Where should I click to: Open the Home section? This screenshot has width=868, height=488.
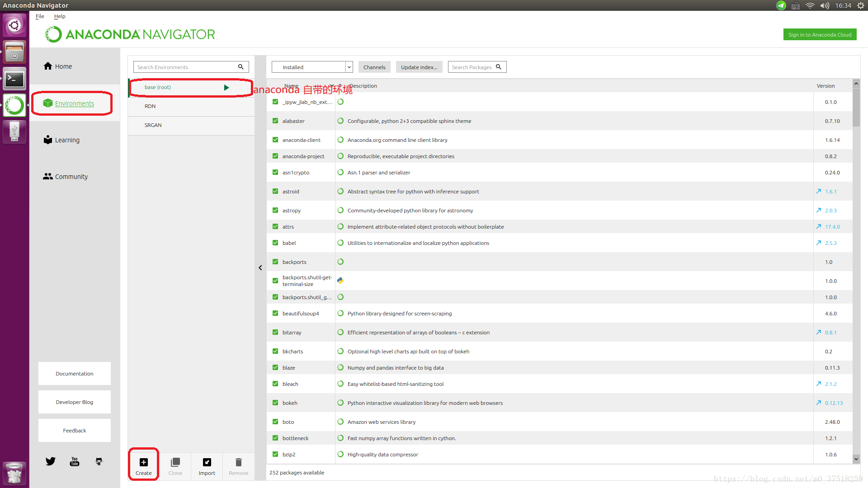tap(58, 66)
